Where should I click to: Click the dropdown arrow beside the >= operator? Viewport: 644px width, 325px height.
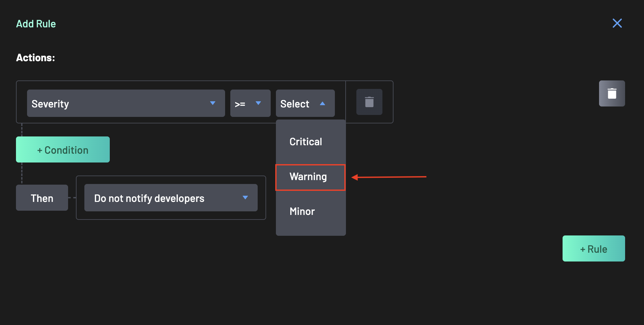258,103
